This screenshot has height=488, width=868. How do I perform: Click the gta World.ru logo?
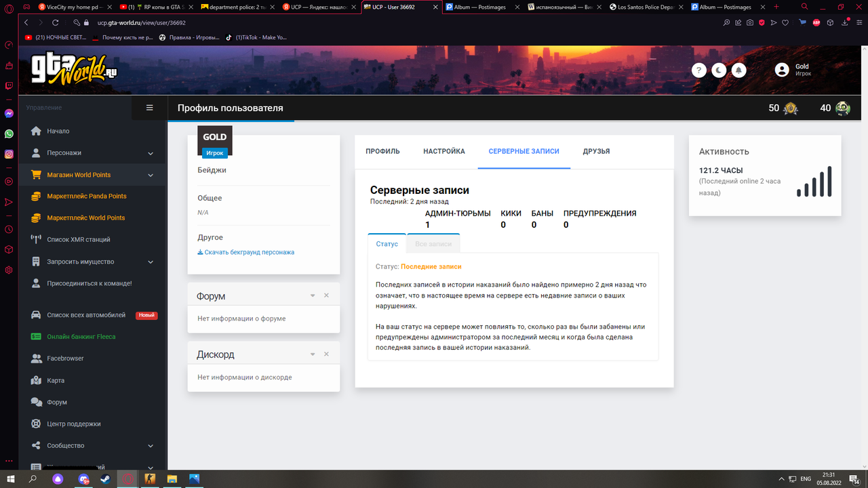[x=74, y=70]
